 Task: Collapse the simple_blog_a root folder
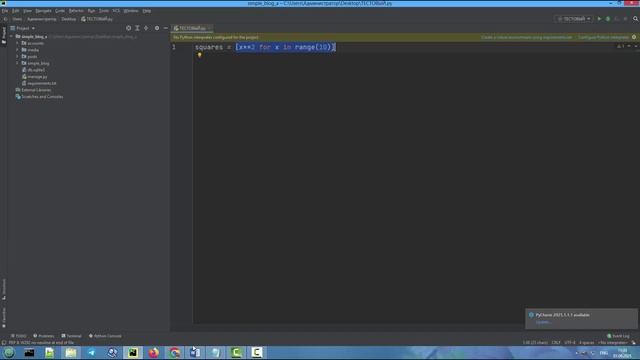[11, 36]
